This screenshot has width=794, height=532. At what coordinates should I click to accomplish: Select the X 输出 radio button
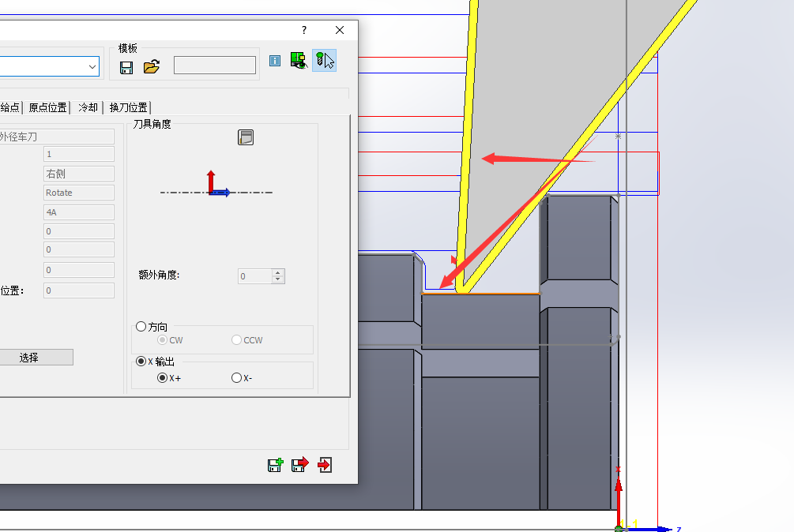141,362
